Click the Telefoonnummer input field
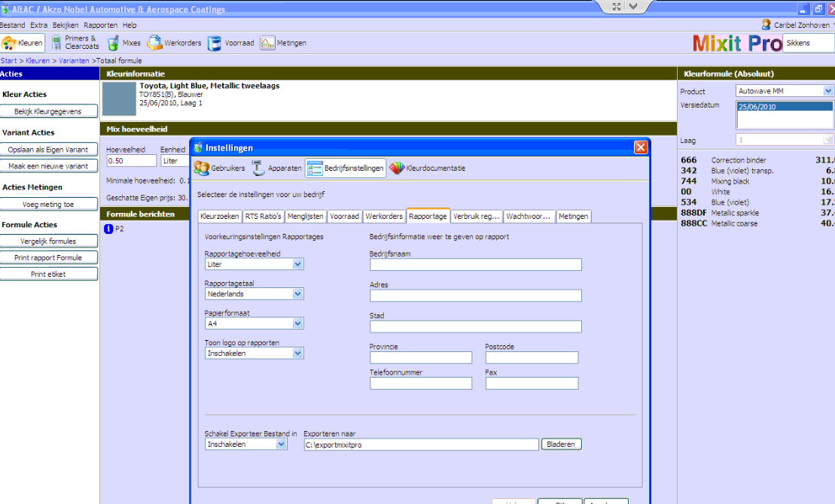Image resolution: width=835 pixels, height=504 pixels. click(421, 383)
